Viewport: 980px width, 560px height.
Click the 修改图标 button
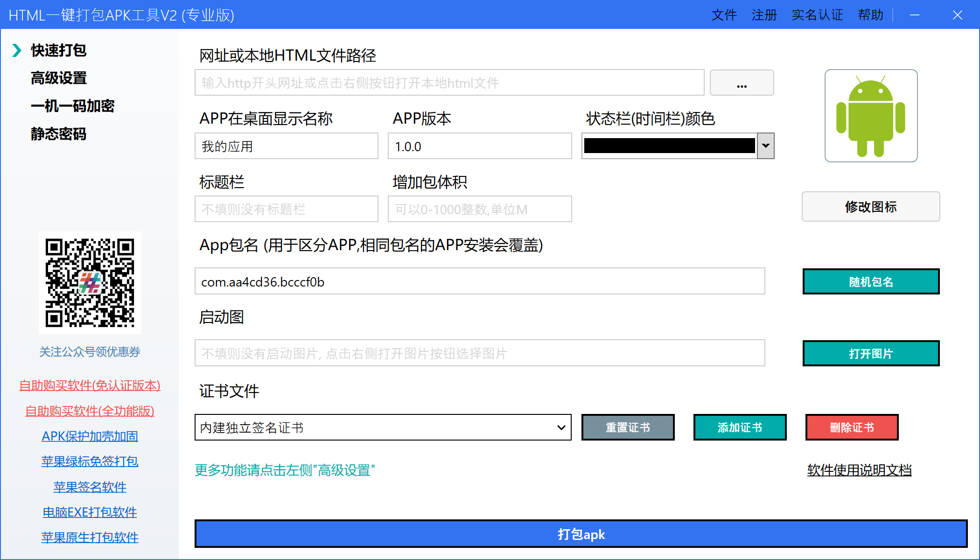click(870, 207)
